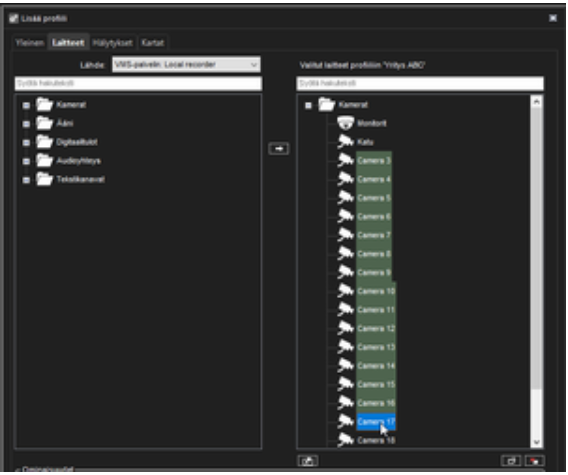The height and width of the screenshot is (475, 568).
Task: Click the left search field above source tree
Action: click(138, 83)
